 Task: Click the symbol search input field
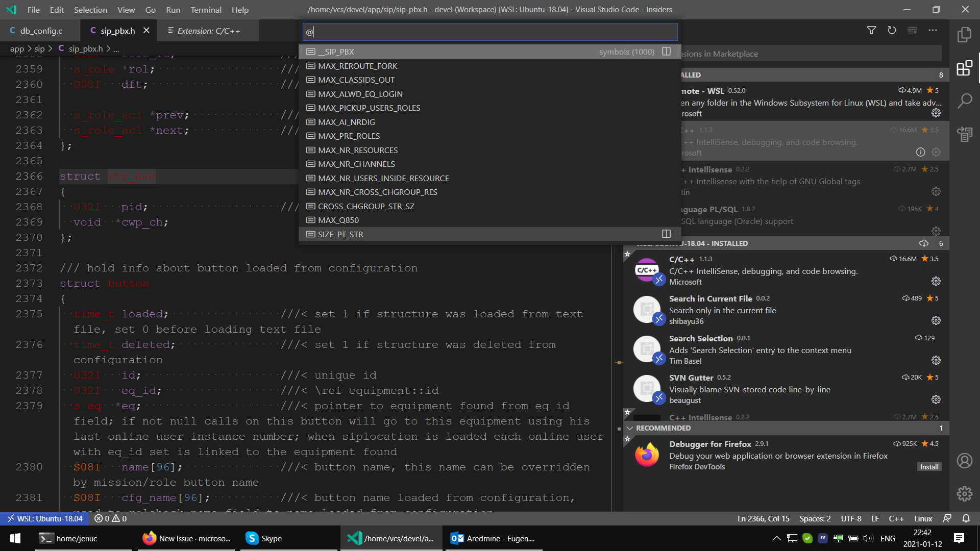click(x=490, y=32)
